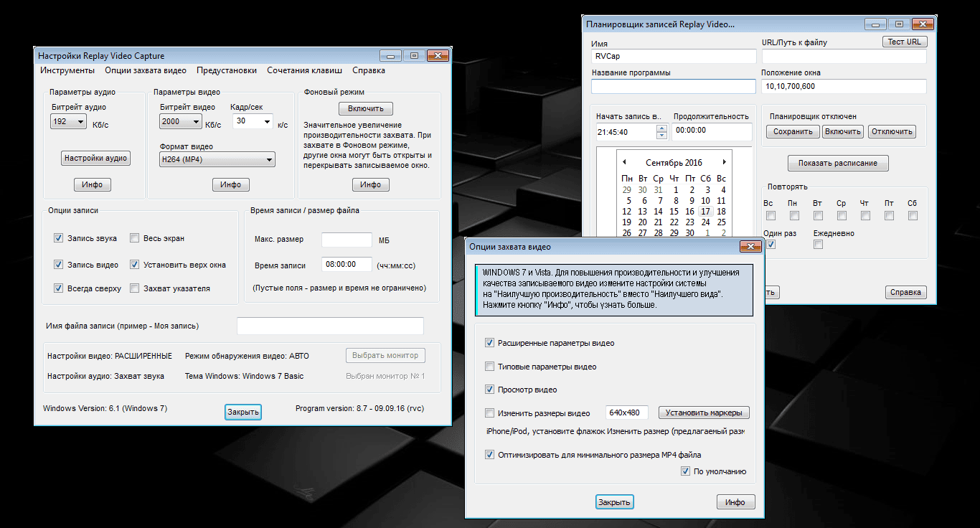Toggle the Изменить размеры видео checkbox
980x528 pixels.
(489, 412)
